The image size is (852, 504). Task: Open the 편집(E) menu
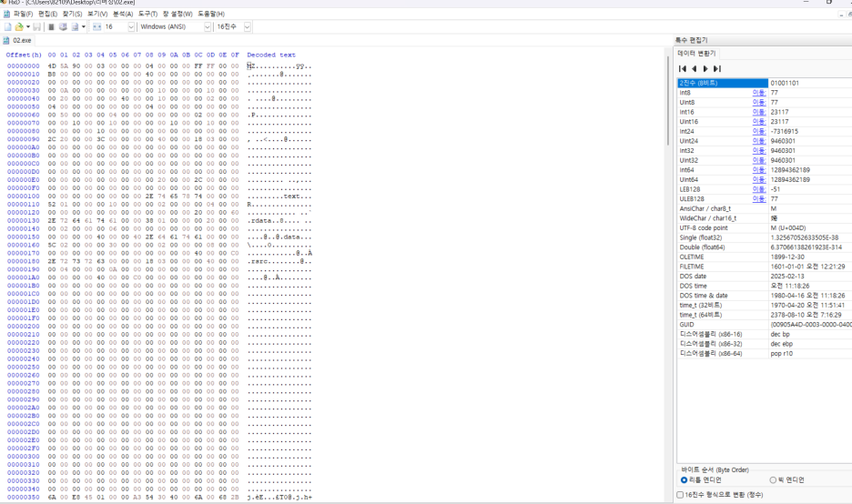[48, 14]
